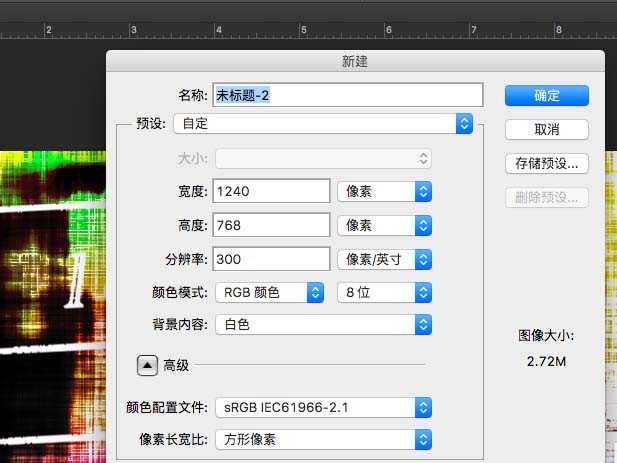Click the 存储预设 (Save Preset) button
The height and width of the screenshot is (463, 617).
tap(546, 163)
